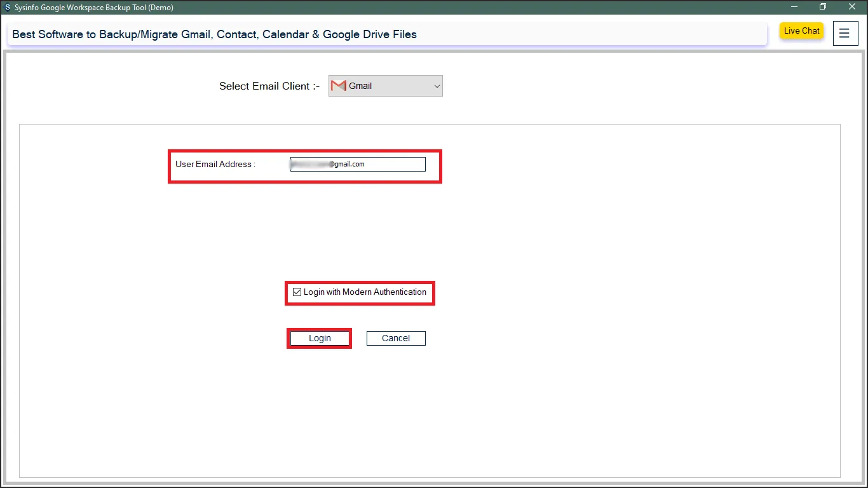Image resolution: width=868 pixels, height=488 pixels.
Task: Open the combo box showing Gmail
Action: (385, 86)
